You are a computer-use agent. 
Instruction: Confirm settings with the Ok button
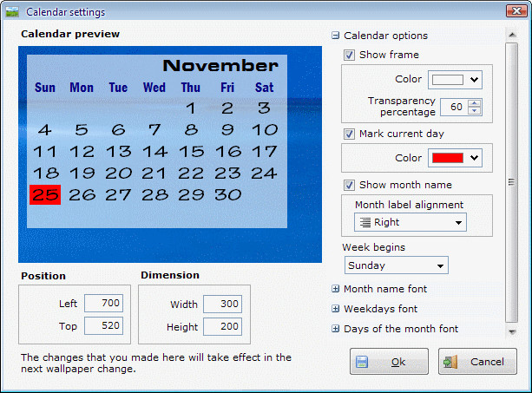click(x=389, y=362)
